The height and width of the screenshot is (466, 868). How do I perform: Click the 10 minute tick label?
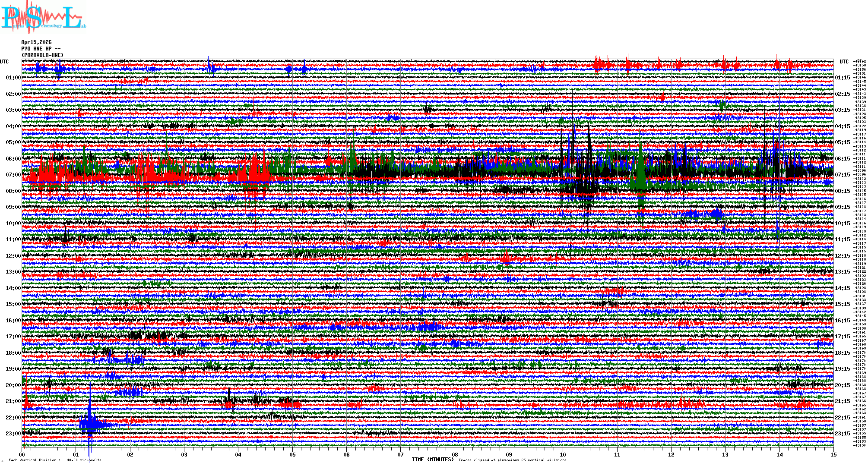pyautogui.click(x=563, y=455)
